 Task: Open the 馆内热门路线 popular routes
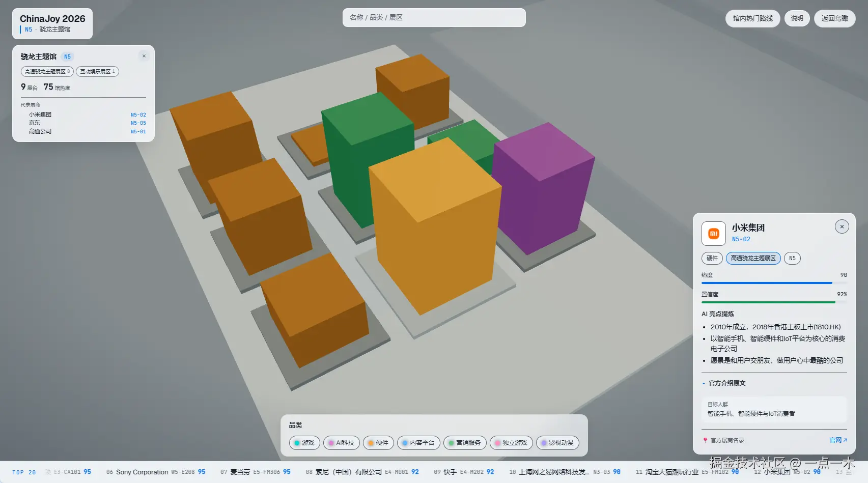point(752,18)
